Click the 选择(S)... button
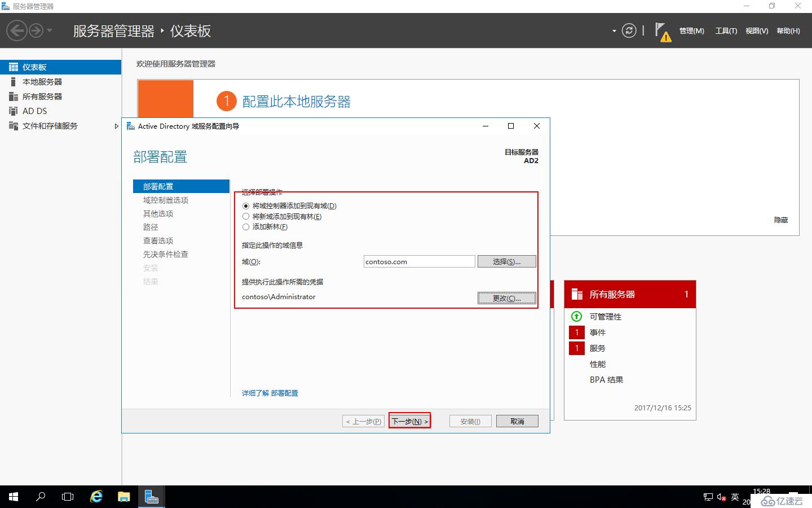The height and width of the screenshot is (508, 812). pos(506,261)
